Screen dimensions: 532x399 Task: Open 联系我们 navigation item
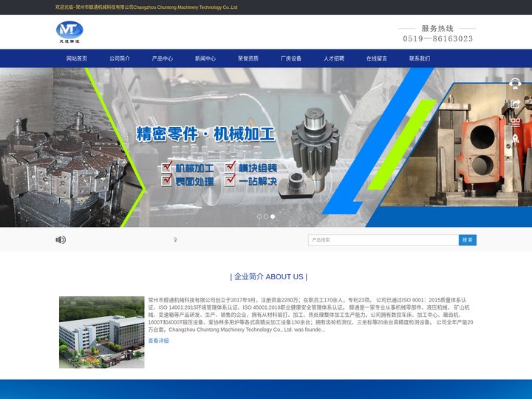pyautogui.click(x=420, y=58)
